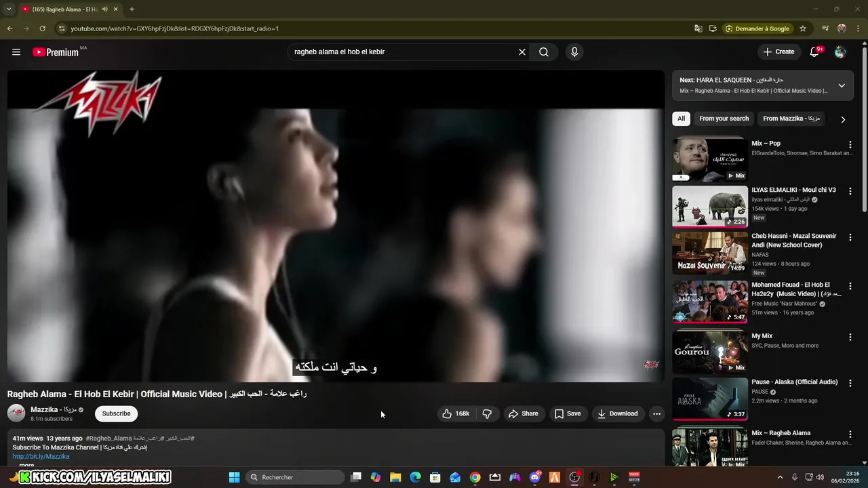Open options menu for ILYAS ELMALIKI video
868x488 pixels.
click(850, 192)
